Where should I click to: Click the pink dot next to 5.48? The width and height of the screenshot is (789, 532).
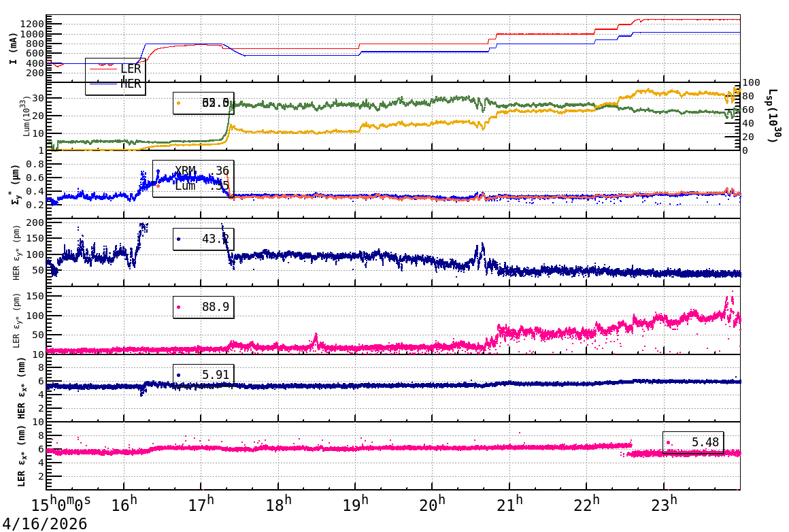[x=668, y=443]
